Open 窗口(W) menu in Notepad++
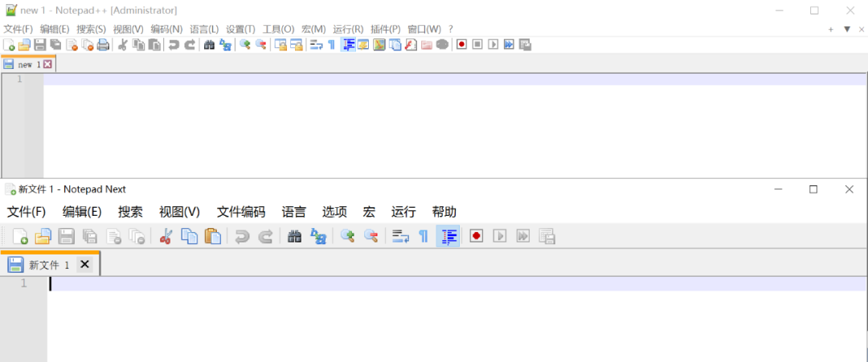This screenshot has height=362, width=868. [424, 29]
